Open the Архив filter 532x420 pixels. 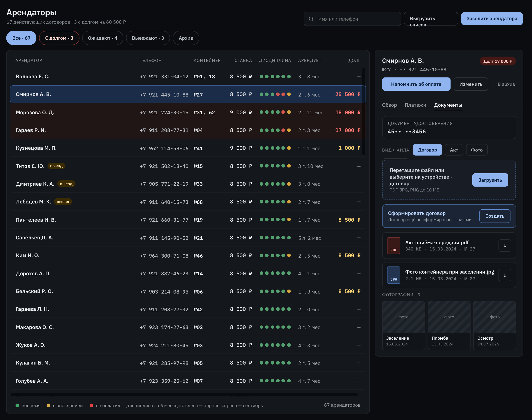pos(186,38)
